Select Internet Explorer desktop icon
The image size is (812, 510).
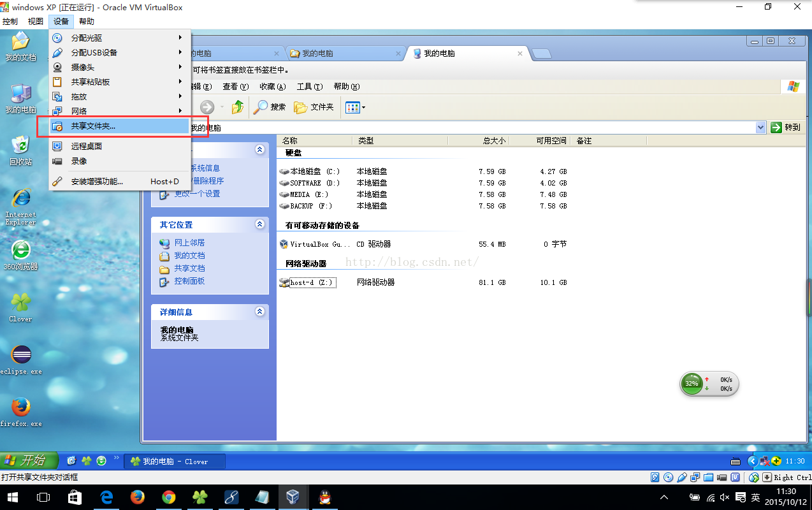pyautogui.click(x=21, y=206)
